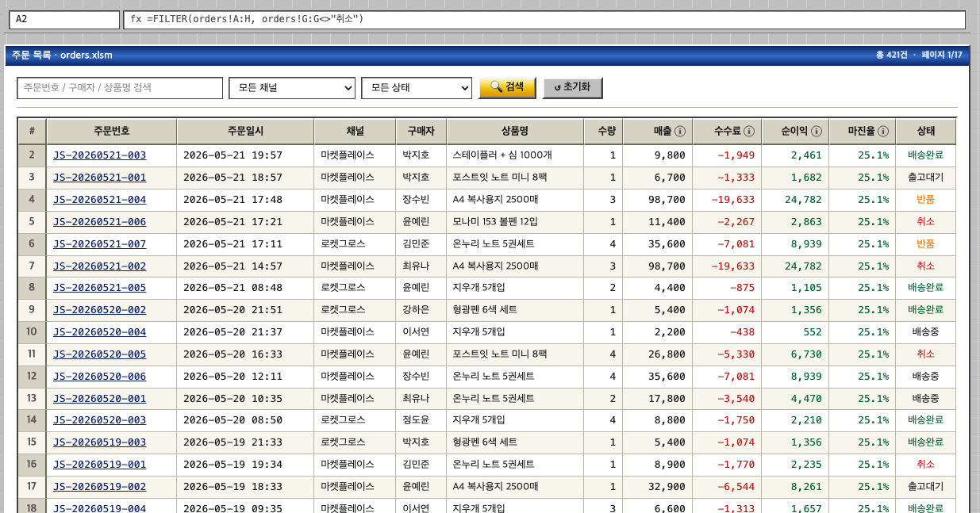Click the 주문 목록 · orders.xlsm title
The width and height of the screenshot is (980, 513).
tap(62, 55)
